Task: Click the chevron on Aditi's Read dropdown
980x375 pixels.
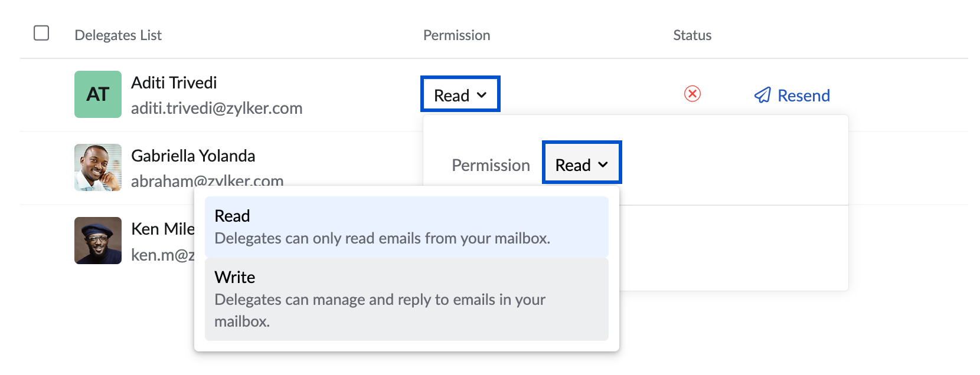Action: click(x=482, y=94)
